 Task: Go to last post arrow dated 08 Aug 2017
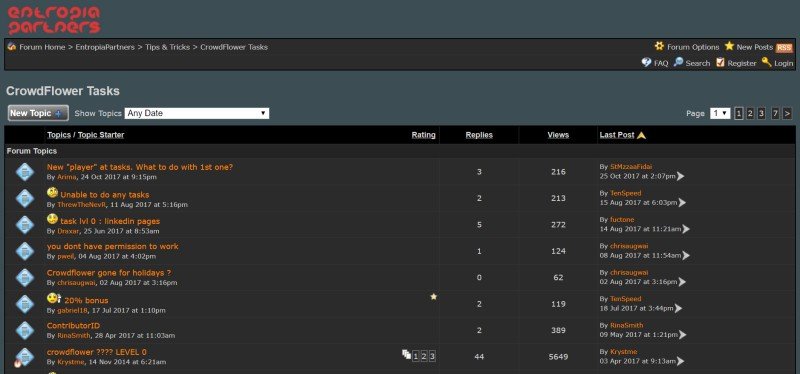pyautogui.click(x=686, y=255)
